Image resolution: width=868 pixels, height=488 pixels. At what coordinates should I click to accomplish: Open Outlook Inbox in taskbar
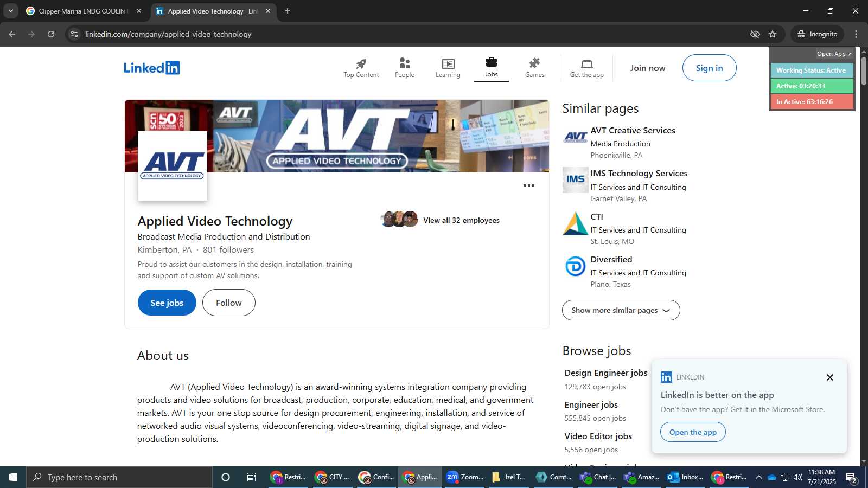pyautogui.click(x=685, y=477)
